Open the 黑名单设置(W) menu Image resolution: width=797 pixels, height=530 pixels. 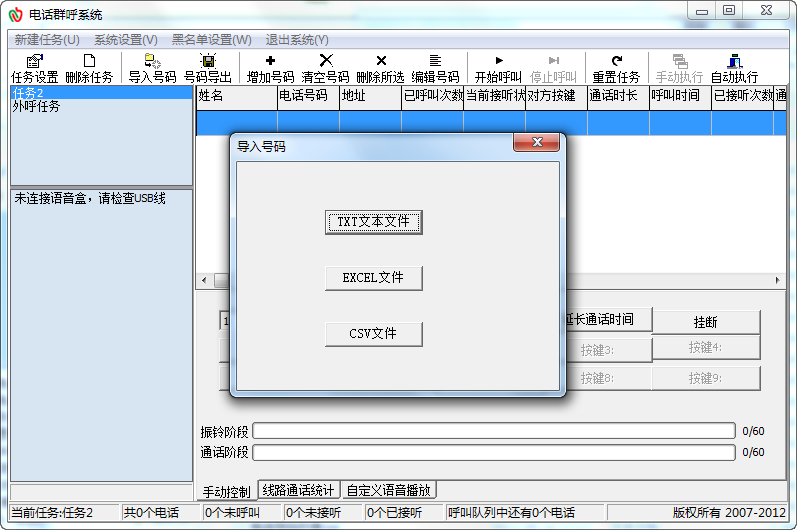click(211, 40)
